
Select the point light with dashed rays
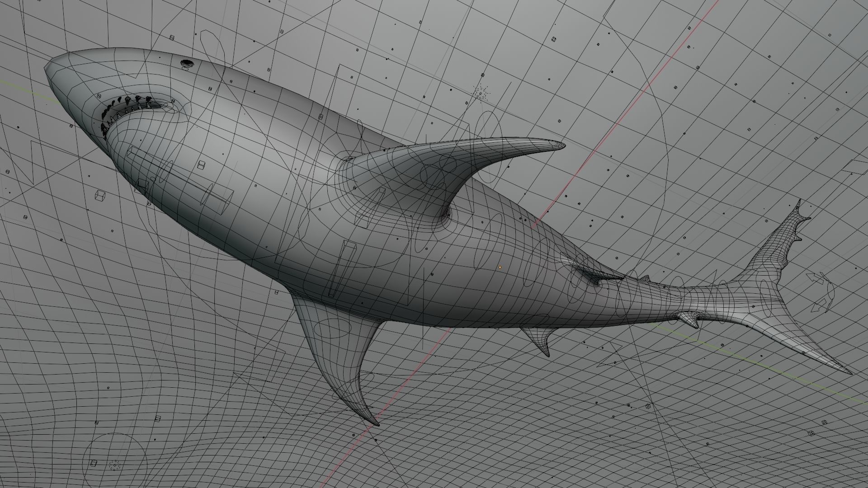coord(481,94)
